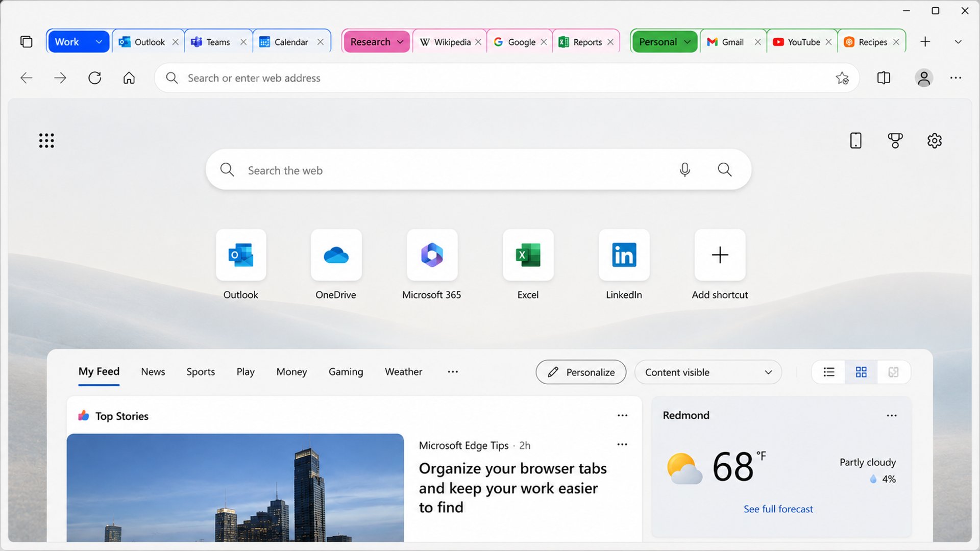Open the tab actions menu icon

pyautogui.click(x=27, y=42)
